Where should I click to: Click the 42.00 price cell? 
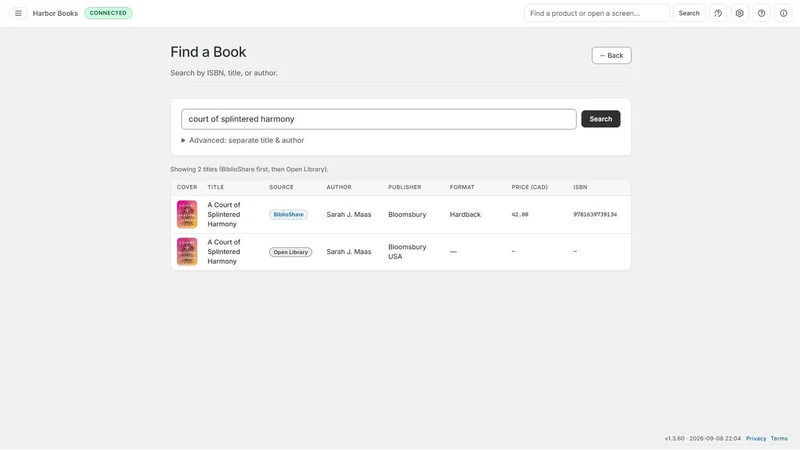(520, 215)
